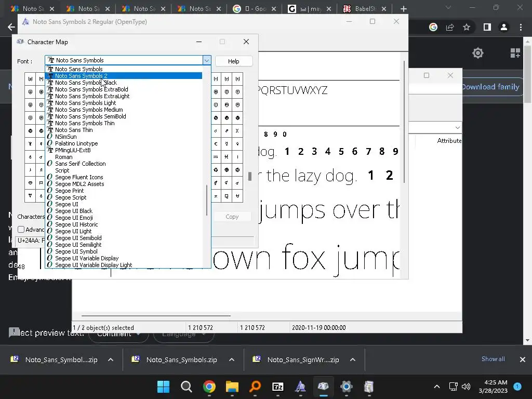Screen dimensions: 532x399
Task: Open Chrome side panel icon
Action: (487, 27)
